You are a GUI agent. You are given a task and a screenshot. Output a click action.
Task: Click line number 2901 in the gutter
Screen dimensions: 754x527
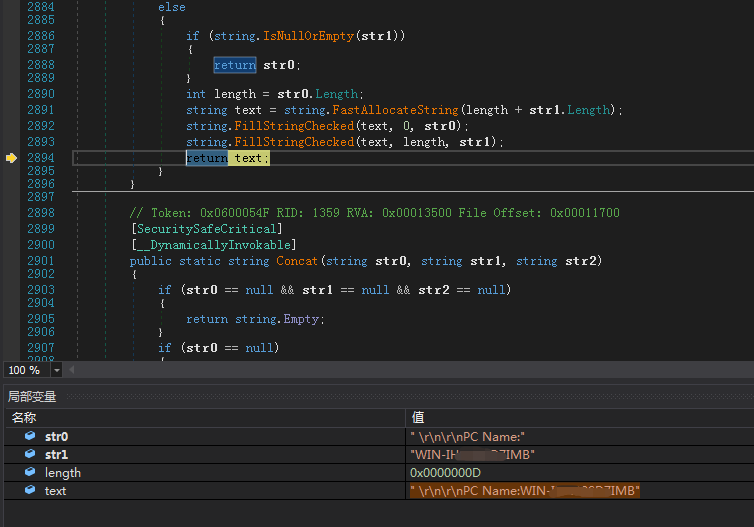[x=41, y=261]
